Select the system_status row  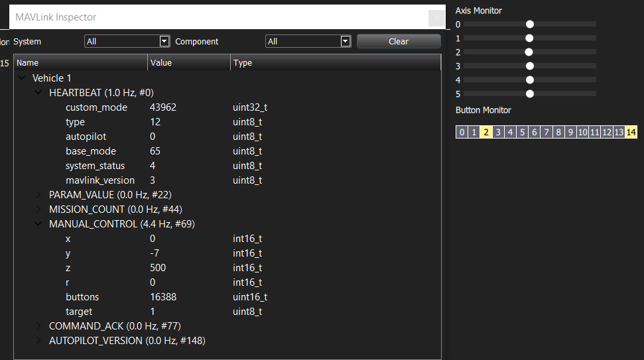click(x=227, y=166)
